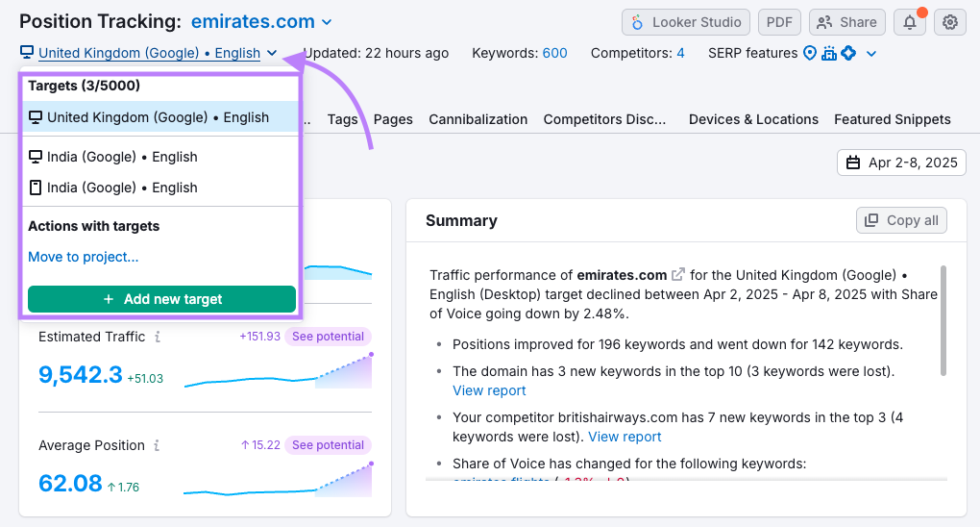Expand the emirates.com project dropdown
980x527 pixels.
327,22
